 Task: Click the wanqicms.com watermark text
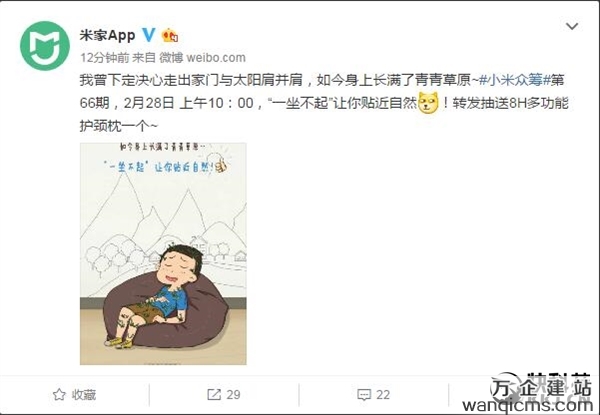pyautogui.click(x=527, y=406)
